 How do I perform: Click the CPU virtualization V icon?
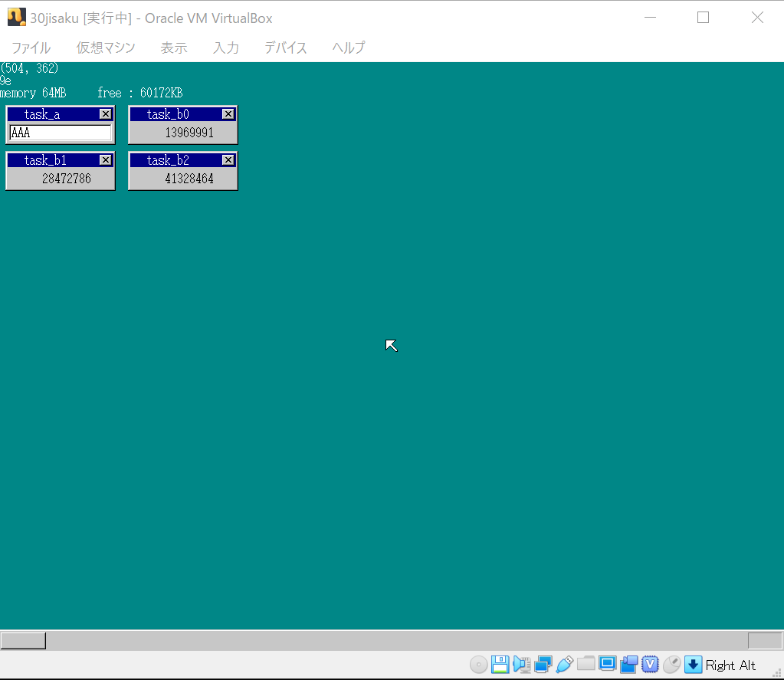pyautogui.click(x=650, y=665)
